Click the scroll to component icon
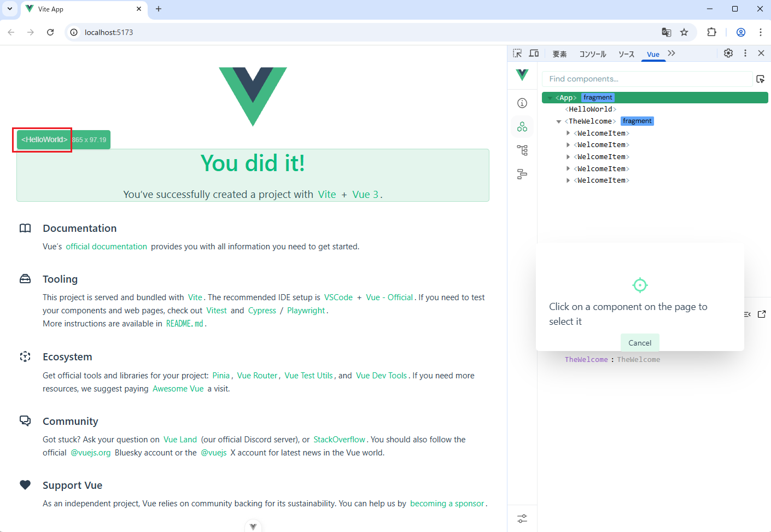Screen dimensions: 771x532 click(747, 314)
